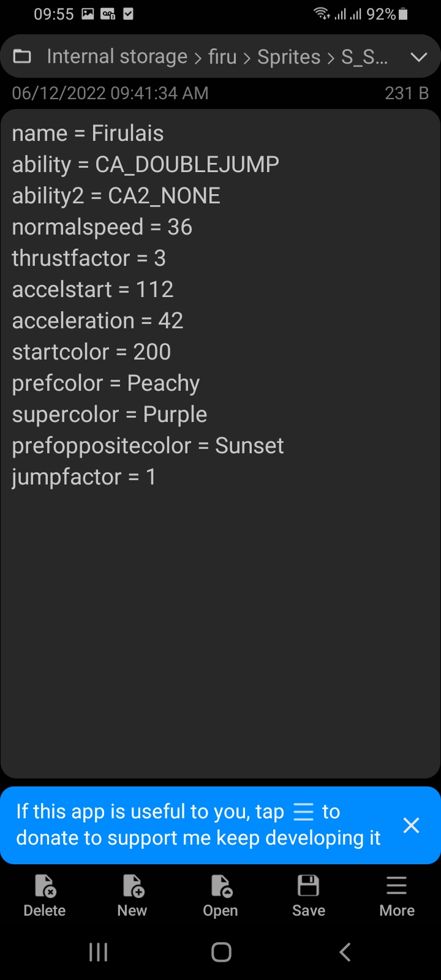Image resolution: width=441 pixels, height=980 pixels.
Task: Tap the truncated S_S... path segment
Action: click(364, 57)
